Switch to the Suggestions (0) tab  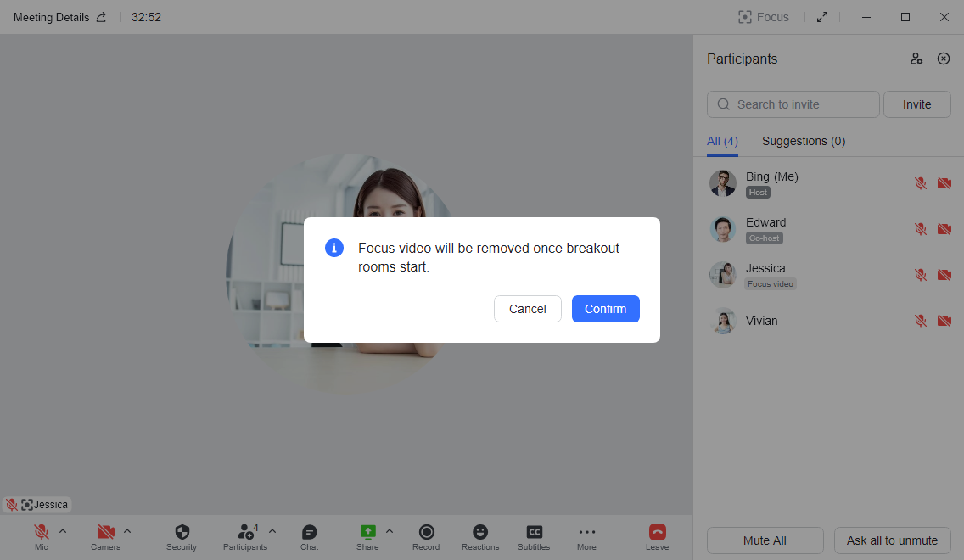[x=803, y=141]
